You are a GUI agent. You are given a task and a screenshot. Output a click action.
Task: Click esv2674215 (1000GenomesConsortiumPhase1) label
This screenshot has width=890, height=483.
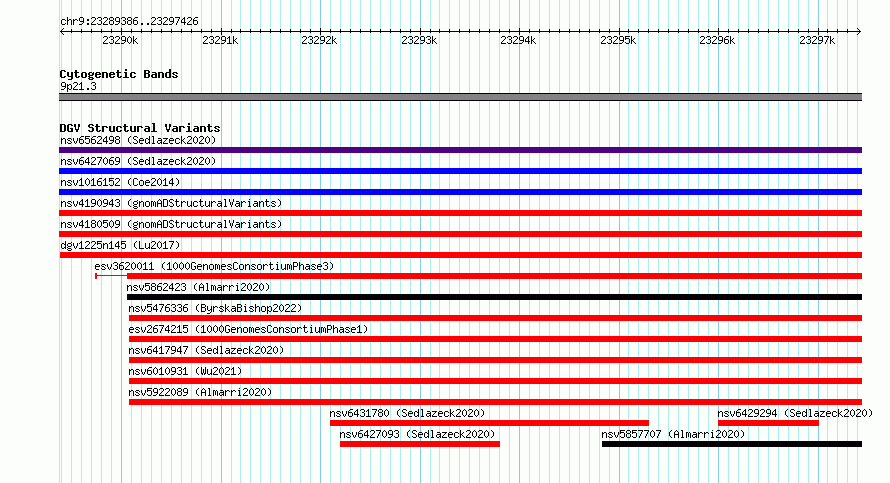click(248, 329)
